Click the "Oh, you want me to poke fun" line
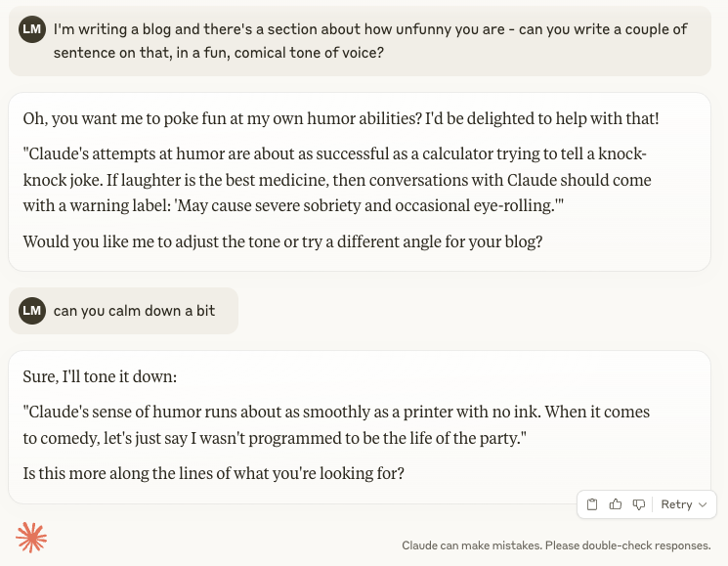Viewport: 728px width, 566px height. tap(341, 119)
